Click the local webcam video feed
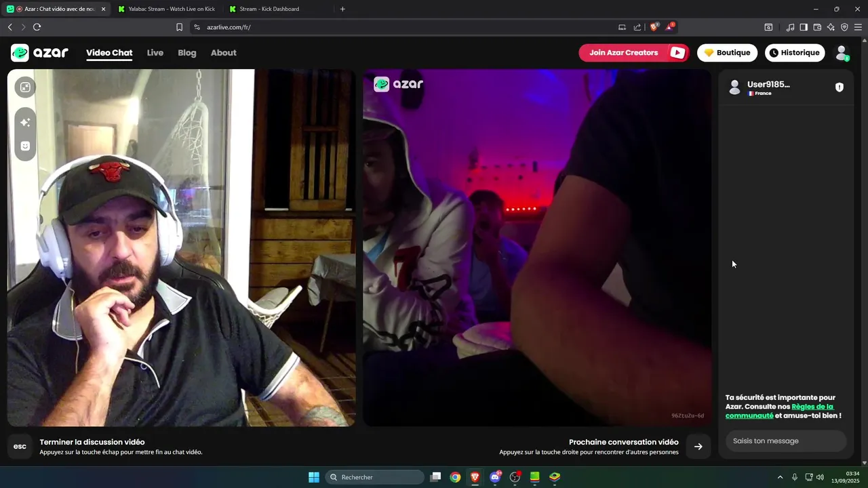This screenshot has height=488, width=868. [x=182, y=247]
